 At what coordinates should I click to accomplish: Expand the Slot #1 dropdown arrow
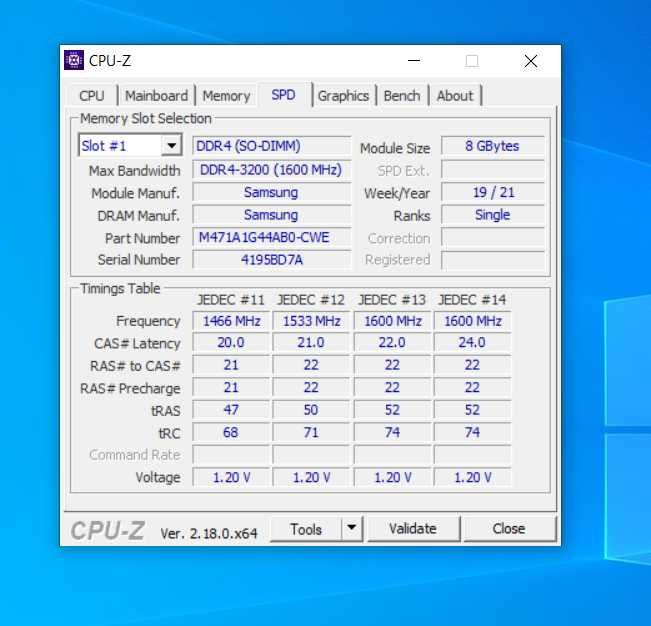click(x=171, y=145)
